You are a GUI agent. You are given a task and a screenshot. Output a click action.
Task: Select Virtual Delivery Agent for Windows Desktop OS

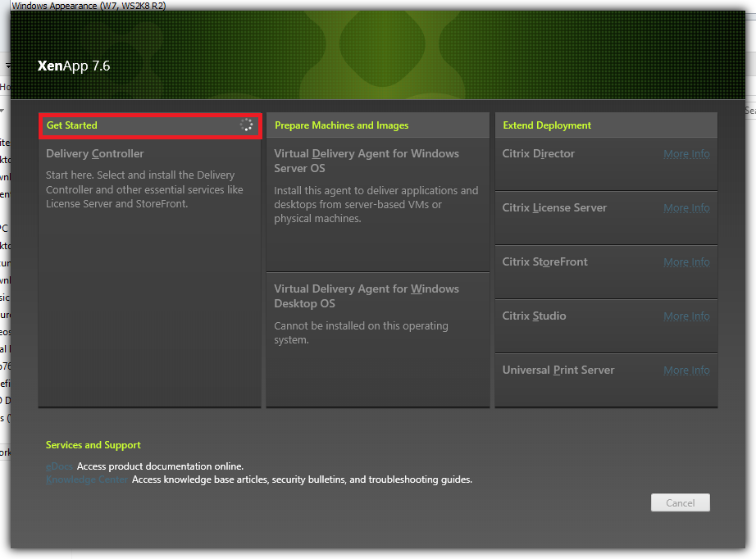pos(367,296)
